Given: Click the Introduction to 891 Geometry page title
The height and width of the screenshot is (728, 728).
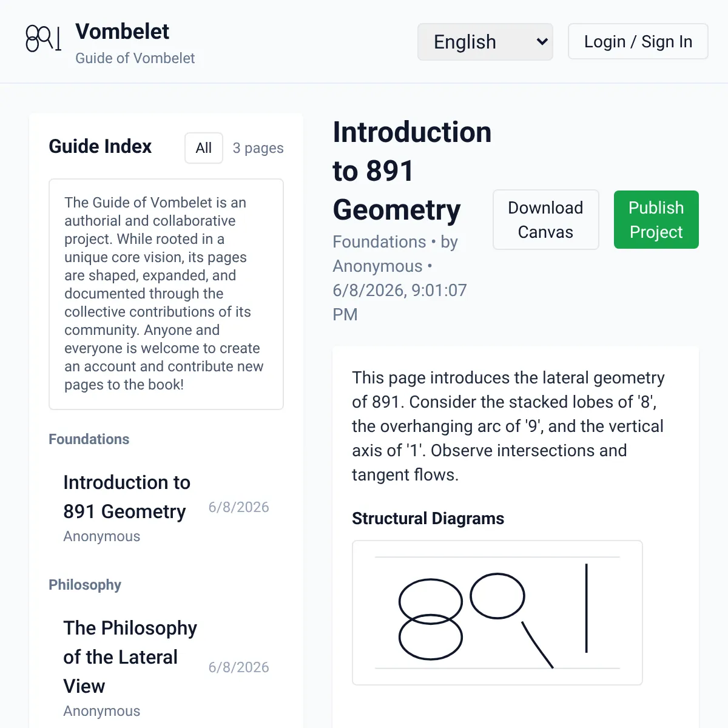Looking at the screenshot, I should [x=412, y=171].
